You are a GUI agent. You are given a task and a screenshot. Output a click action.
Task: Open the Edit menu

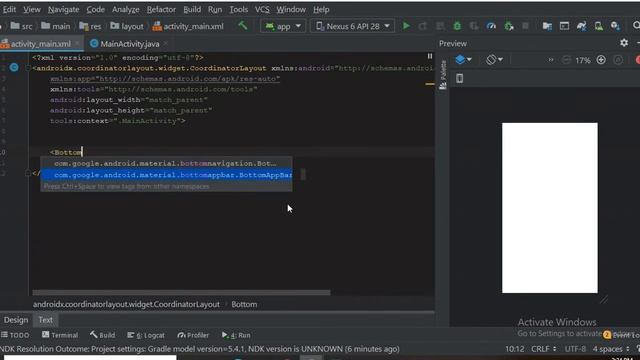tap(9, 9)
